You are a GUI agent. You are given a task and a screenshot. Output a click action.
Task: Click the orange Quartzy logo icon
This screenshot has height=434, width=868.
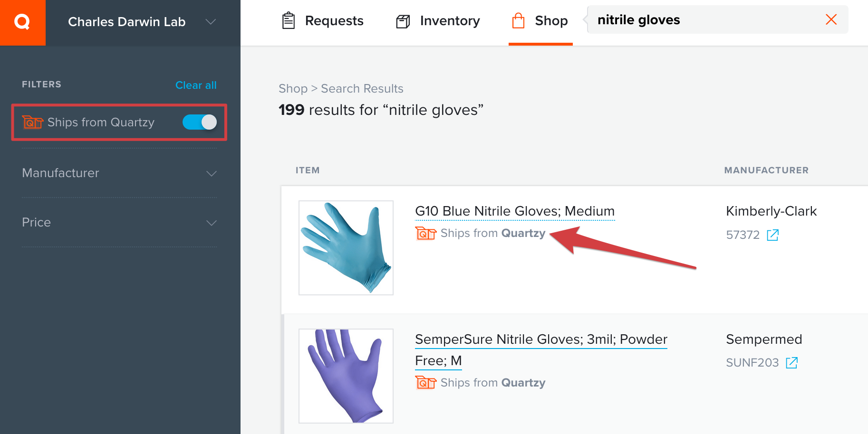[x=22, y=22]
